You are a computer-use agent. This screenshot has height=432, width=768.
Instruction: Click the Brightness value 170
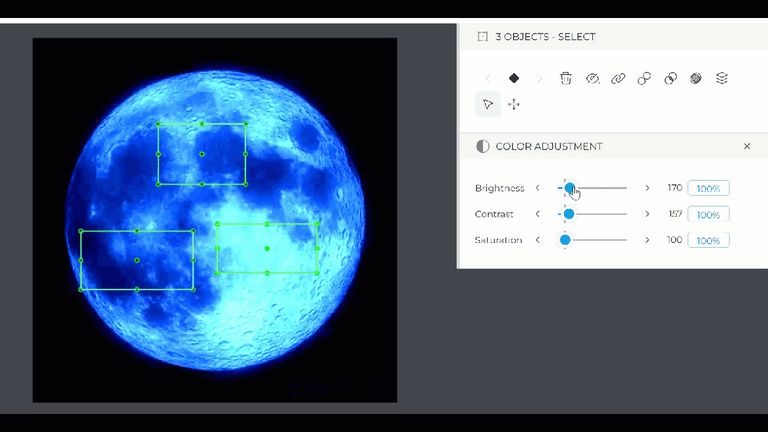[x=674, y=188]
